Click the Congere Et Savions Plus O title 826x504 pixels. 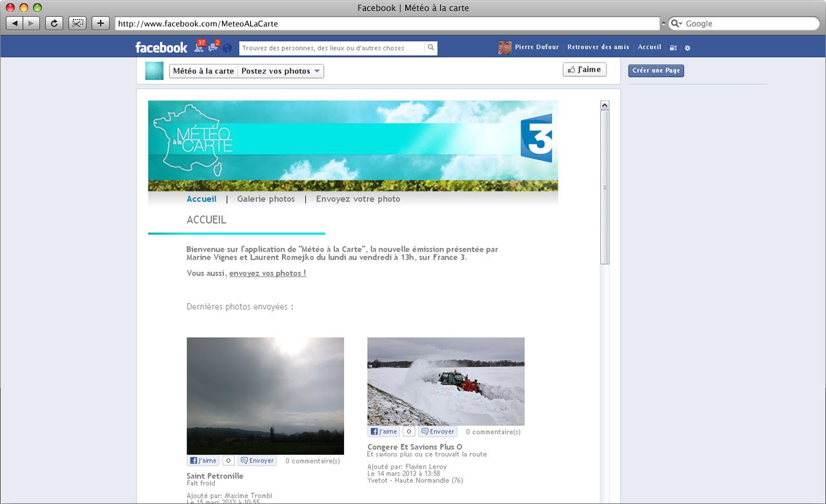click(x=415, y=447)
